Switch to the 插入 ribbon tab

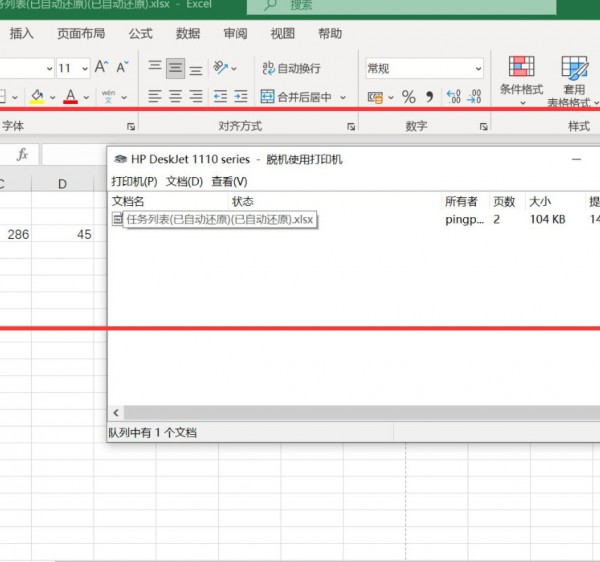pyautogui.click(x=21, y=34)
